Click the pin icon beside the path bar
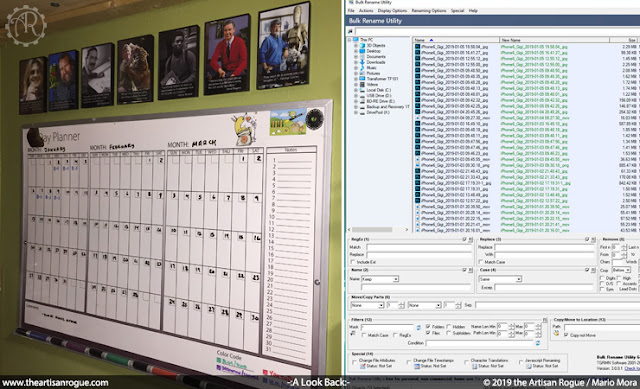This screenshot has width=640, height=389. click(x=350, y=31)
